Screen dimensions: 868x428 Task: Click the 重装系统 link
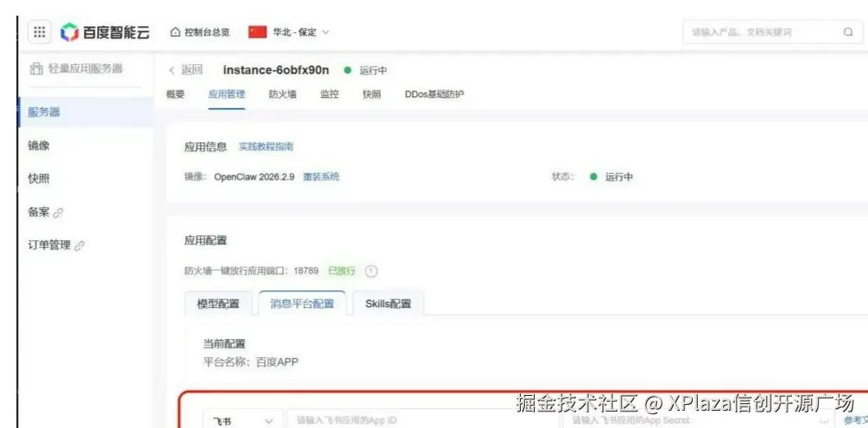321,177
